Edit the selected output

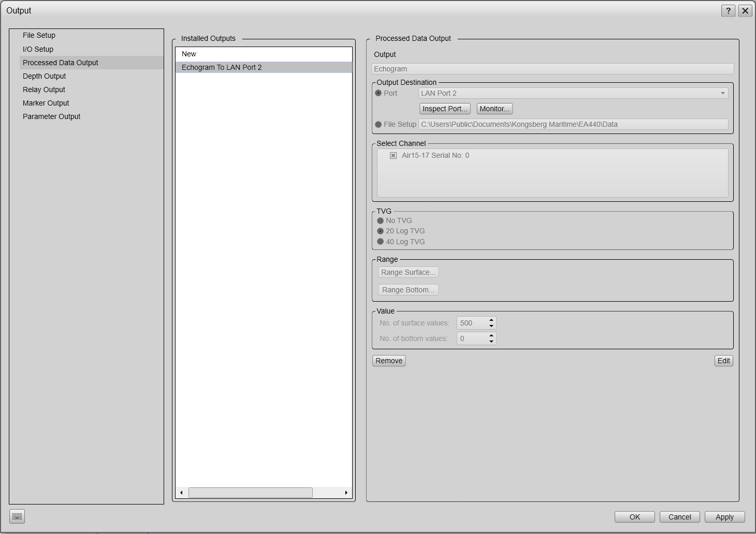tap(723, 361)
